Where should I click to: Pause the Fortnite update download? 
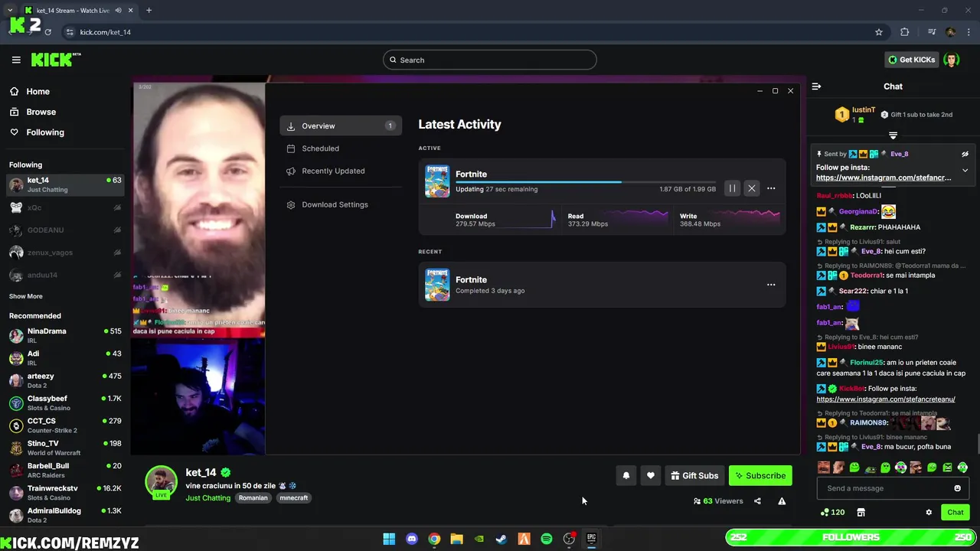click(732, 188)
